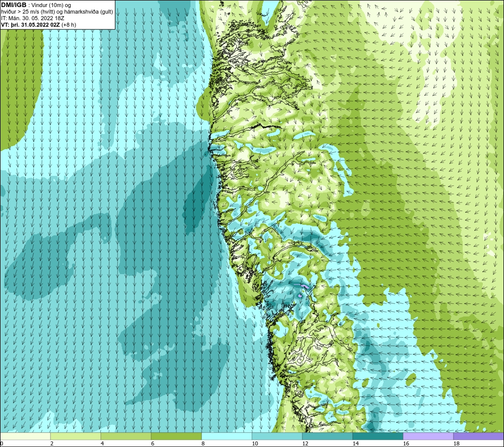Click the 4–6 m/s green legend swatch
This screenshot has height=447, width=504.
click(126, 436)
